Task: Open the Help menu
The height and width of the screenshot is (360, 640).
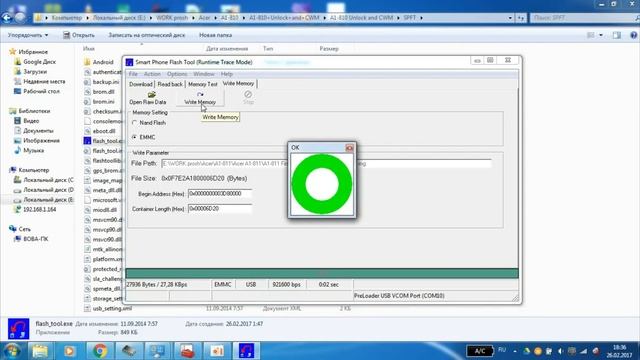Action: click(x=227, y=74)
